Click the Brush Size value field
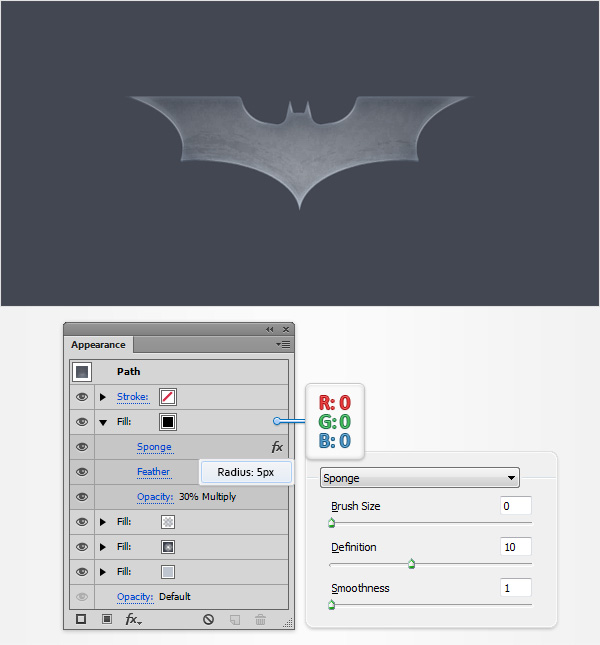This screenshot has width=600, height=645. coord(516,506)
